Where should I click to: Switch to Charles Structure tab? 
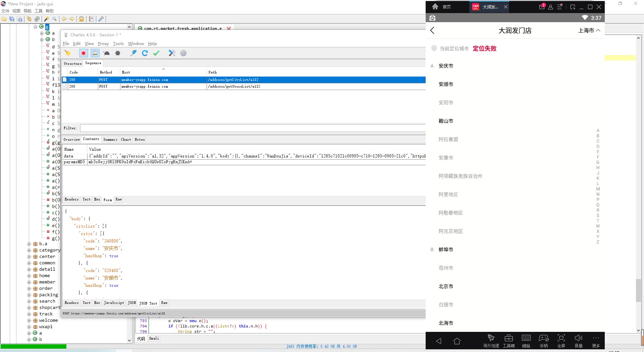pos(73,63)
